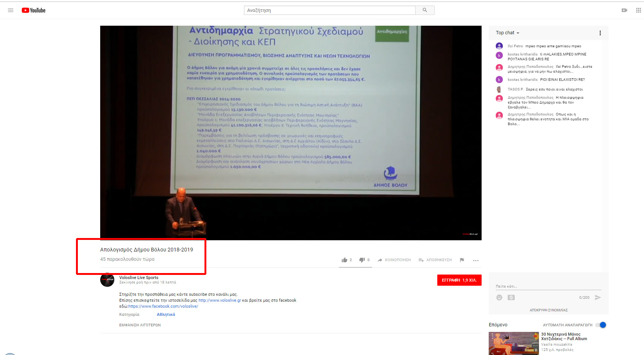Dislike the video with thumbs down

[362, 260]
